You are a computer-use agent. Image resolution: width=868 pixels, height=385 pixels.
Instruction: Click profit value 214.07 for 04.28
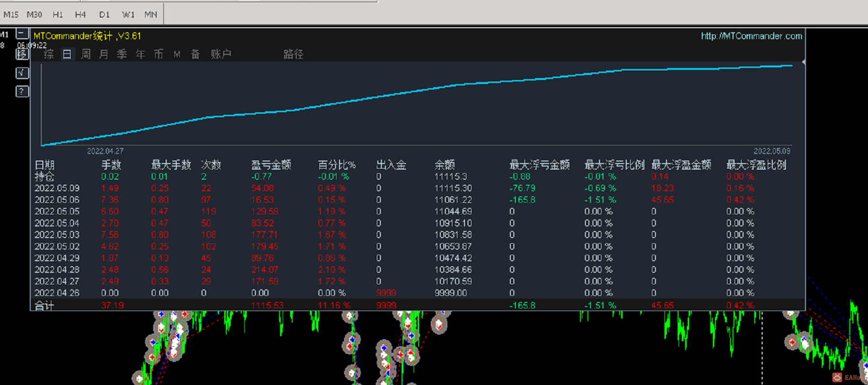point(265,270)
